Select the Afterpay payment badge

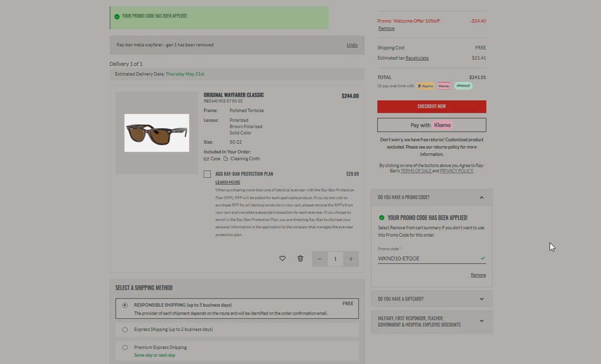pos(463,86)
